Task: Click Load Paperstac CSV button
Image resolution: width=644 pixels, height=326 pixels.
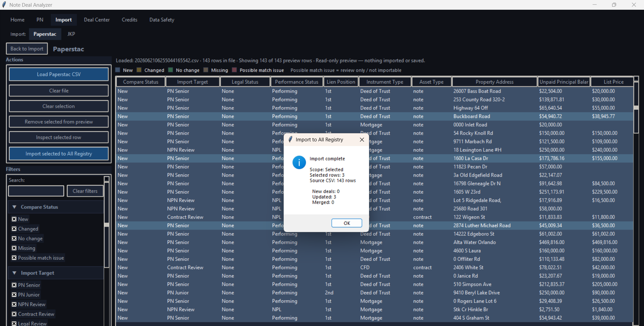Action: coord(59,74)
